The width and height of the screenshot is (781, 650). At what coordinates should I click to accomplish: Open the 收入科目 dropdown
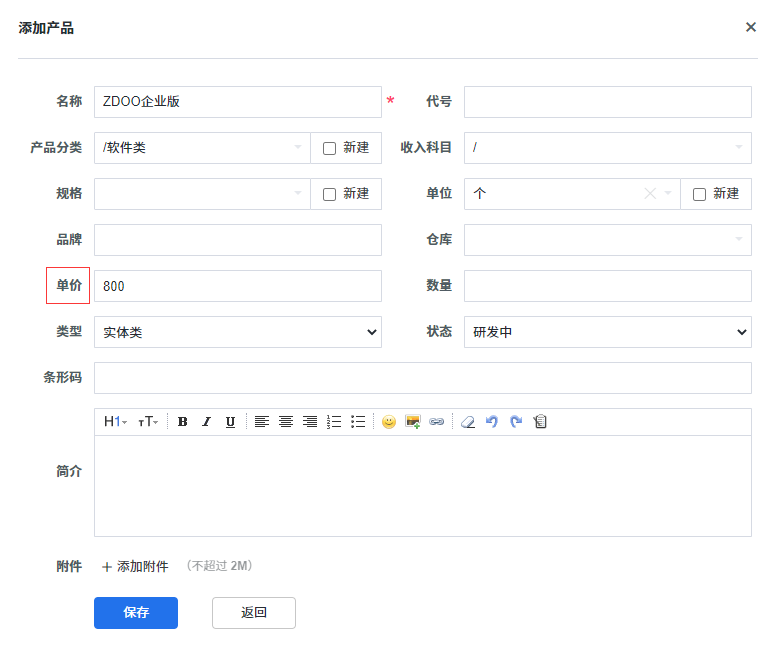click(x=608, y=148)
